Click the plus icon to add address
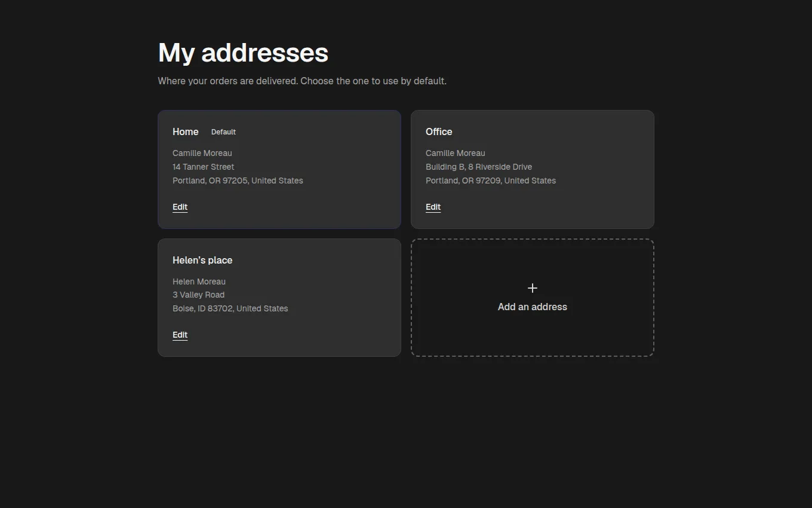The width and height of the screenshot is (812, 508). (533, 288)
